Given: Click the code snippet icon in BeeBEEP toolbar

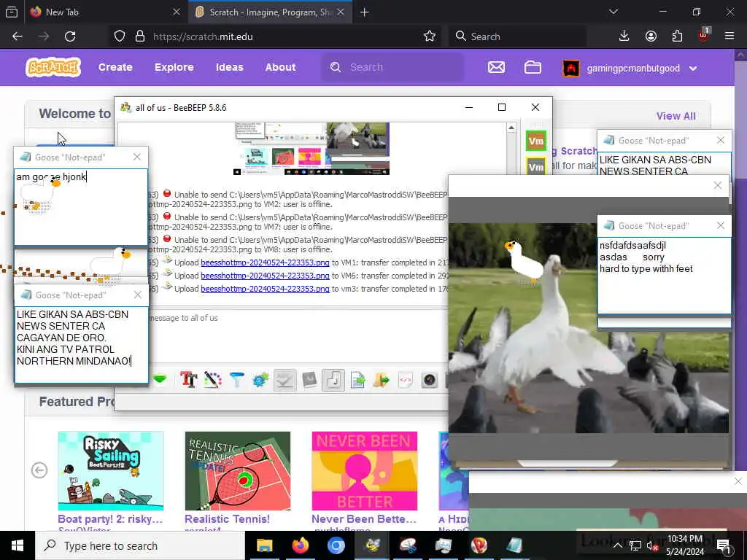Looking at the screenshot, I should point(406,380).
